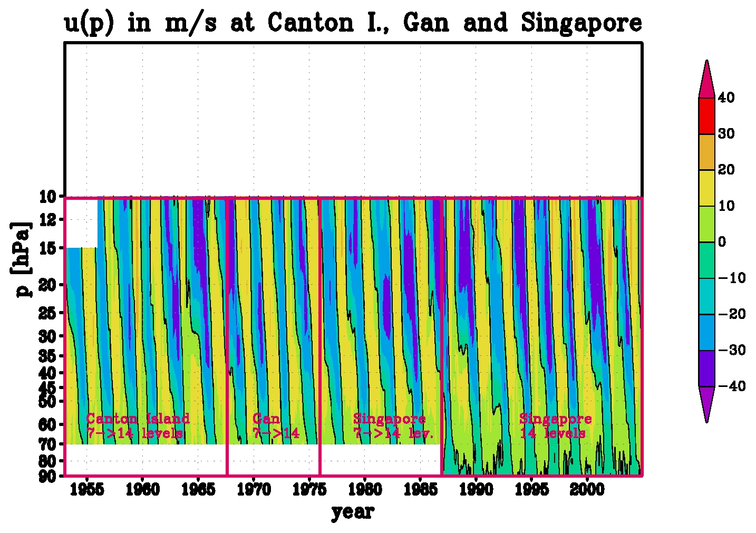Click the y-axis tick label '10'
The height and width of the screenshot is (533, 756).
pyautogui.click(x=47, y=197)
